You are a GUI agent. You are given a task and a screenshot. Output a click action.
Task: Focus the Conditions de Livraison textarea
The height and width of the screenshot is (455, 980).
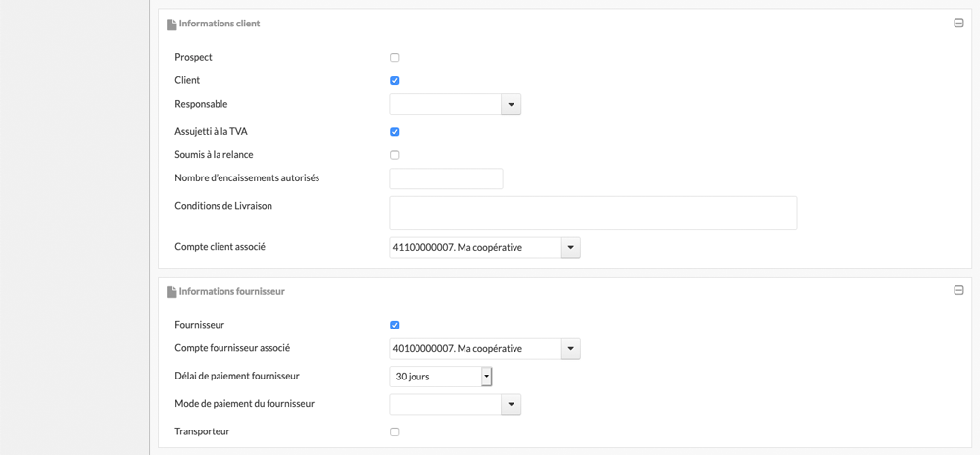[x=593, y=213]
